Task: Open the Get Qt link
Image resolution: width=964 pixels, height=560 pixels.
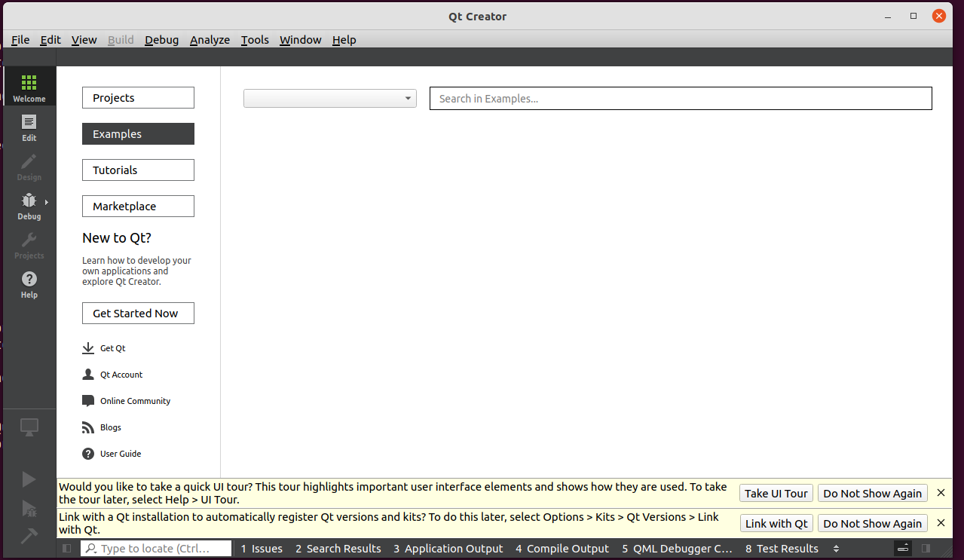Action: tap(113, 348)
